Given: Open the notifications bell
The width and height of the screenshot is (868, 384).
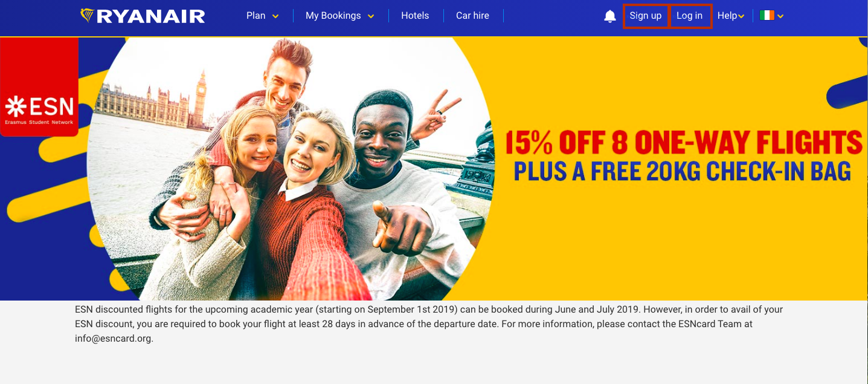Looking at the screenshot, I should pos(610,16).
